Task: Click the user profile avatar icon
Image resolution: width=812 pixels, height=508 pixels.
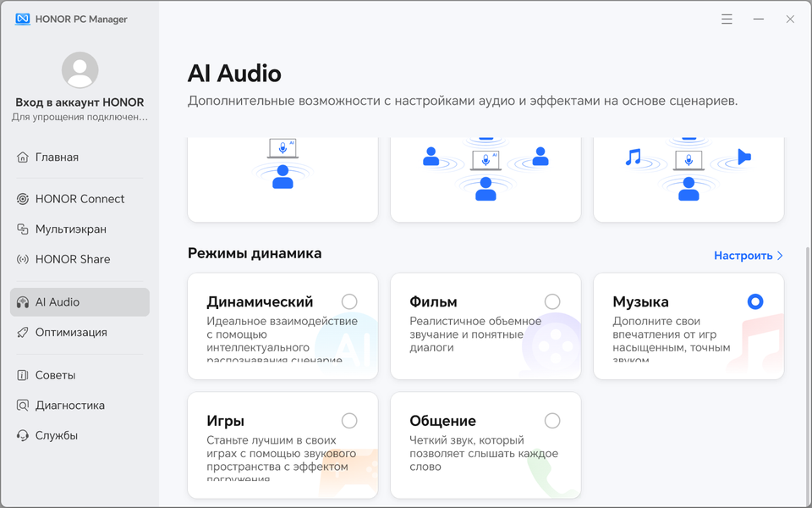Action: [80, 70]
